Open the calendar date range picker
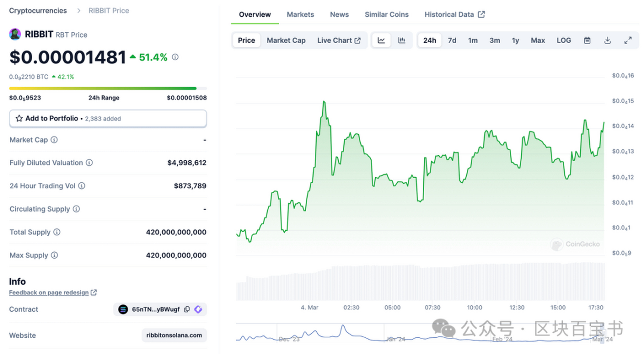Viewport: 644px width, 354px height. pos(587,40)
